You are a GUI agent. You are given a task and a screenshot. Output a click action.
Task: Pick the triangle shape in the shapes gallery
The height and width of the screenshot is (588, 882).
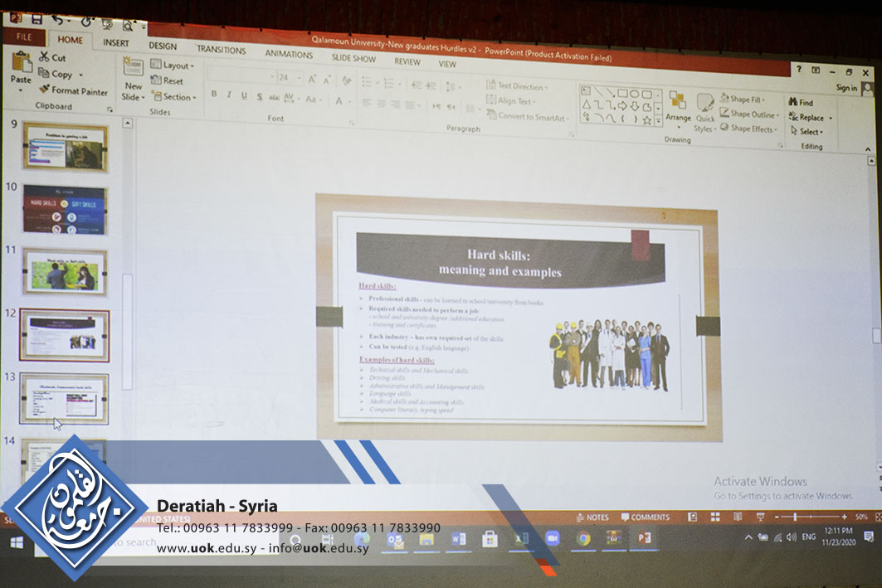pyautogui.click(x=587, y=104)
